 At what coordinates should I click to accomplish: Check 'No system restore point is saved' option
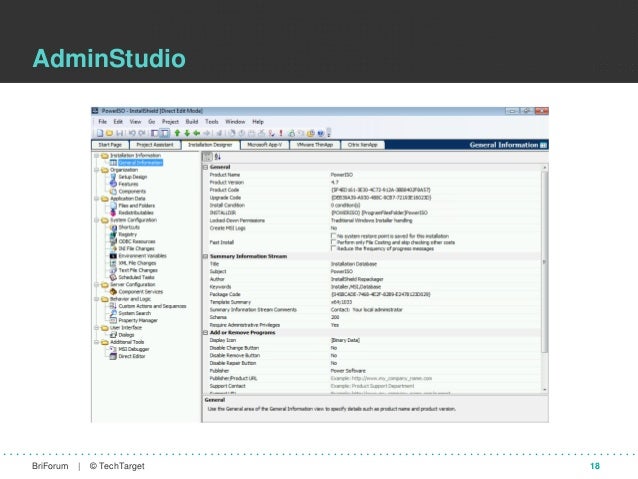[x=334, y=236]
